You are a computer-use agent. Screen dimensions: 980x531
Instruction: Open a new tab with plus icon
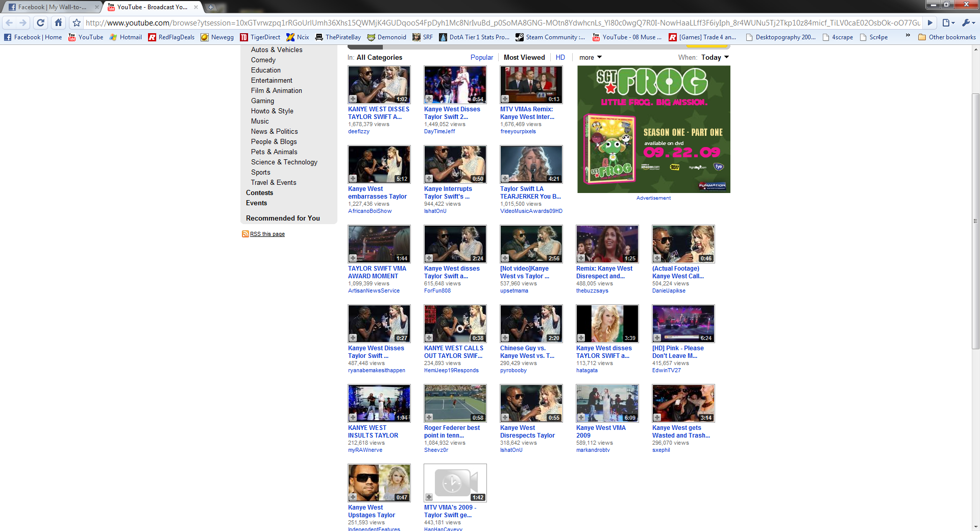pos(210,7)
